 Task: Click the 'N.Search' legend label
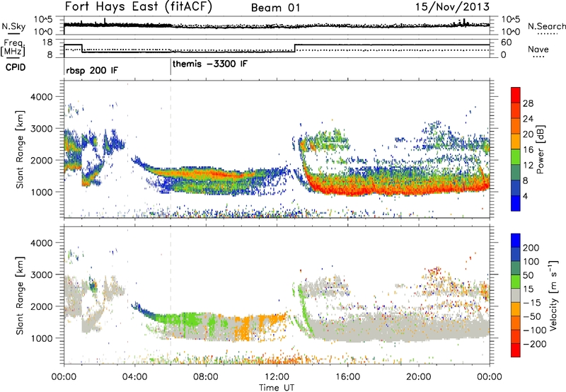[x=546, y=26]
